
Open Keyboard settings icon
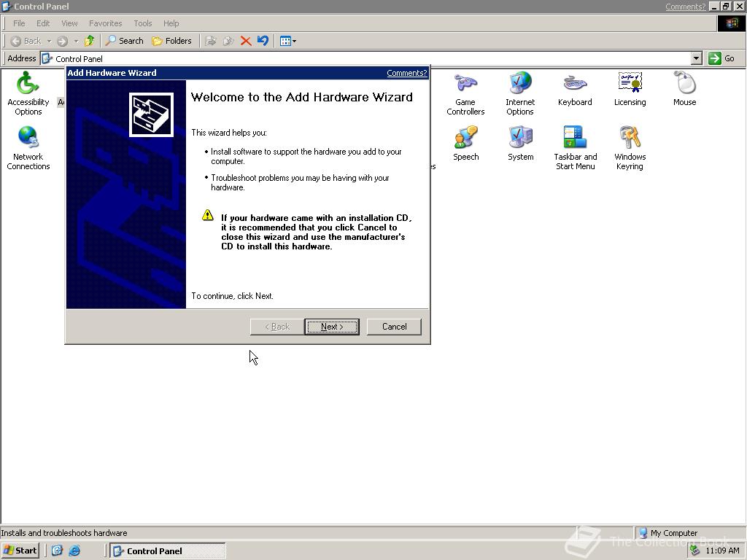coord(575,89)
